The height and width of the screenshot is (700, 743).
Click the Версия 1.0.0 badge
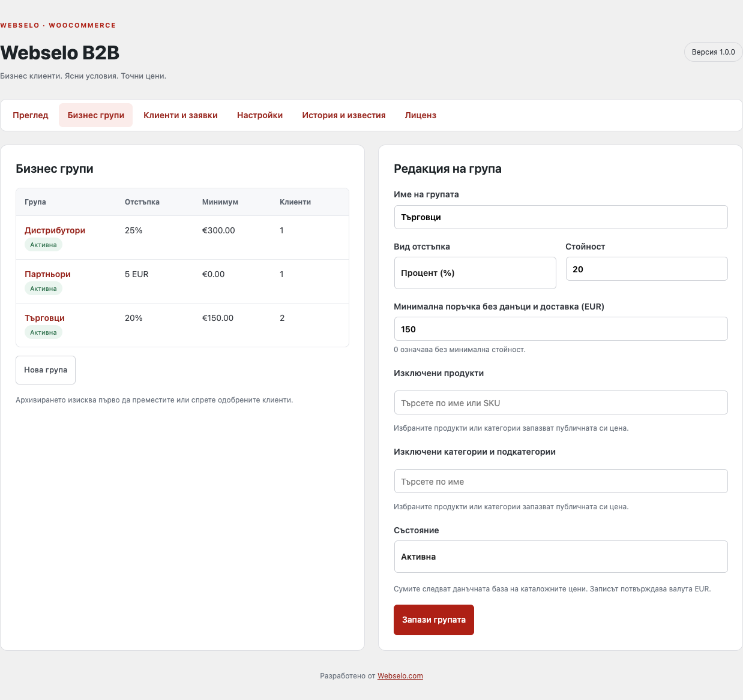[713, 52]
